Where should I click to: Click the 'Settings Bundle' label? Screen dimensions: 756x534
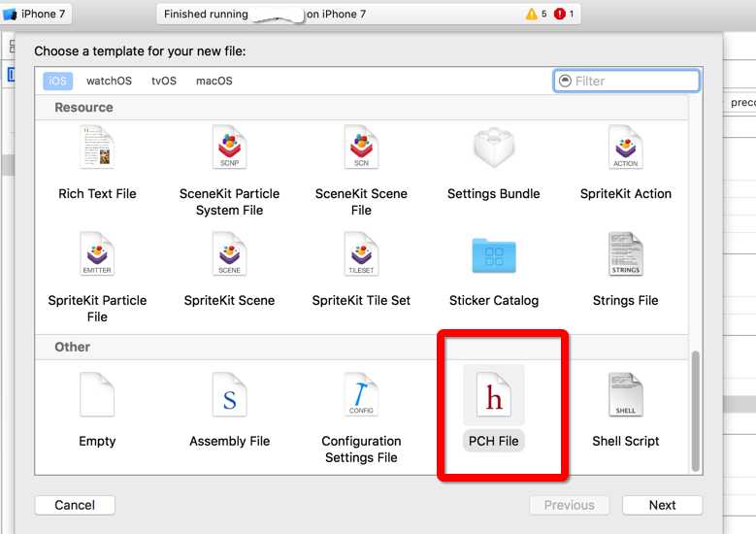pos(494,193)
